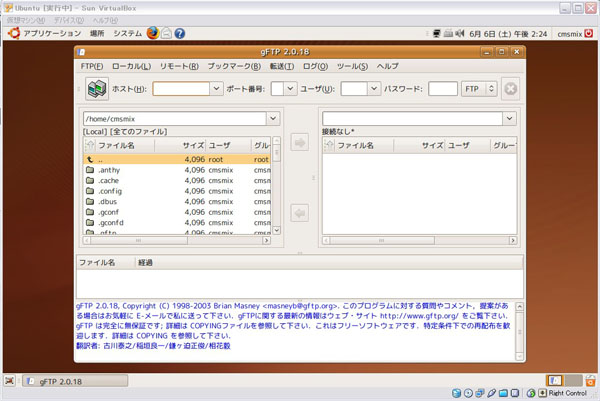This screenshot has height=401, width=600.
Task: Click the password input field
Action: click(443, 89)
